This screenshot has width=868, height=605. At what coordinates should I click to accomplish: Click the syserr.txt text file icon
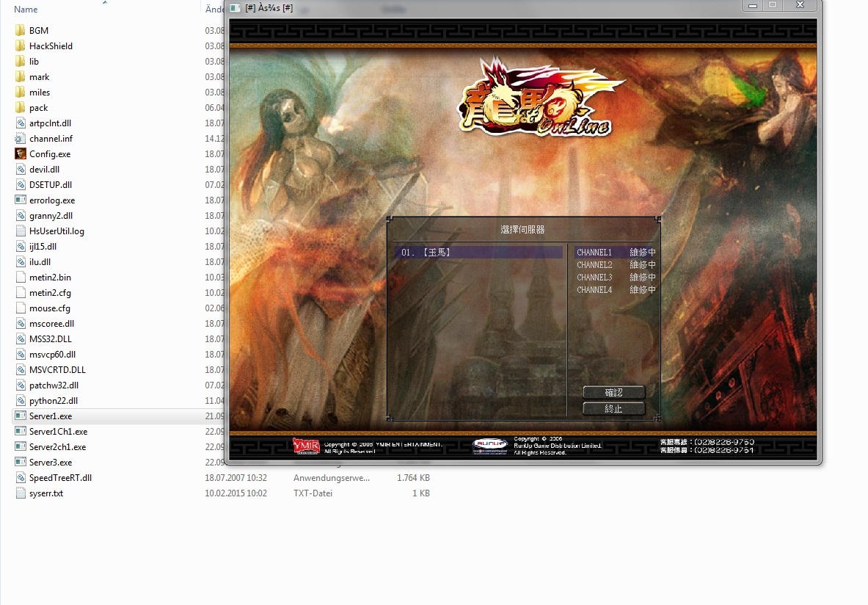[21, 493]
